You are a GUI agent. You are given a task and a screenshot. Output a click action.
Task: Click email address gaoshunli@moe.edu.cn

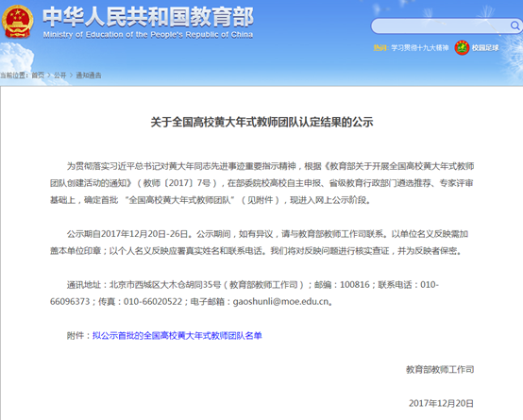coord(280,302)
